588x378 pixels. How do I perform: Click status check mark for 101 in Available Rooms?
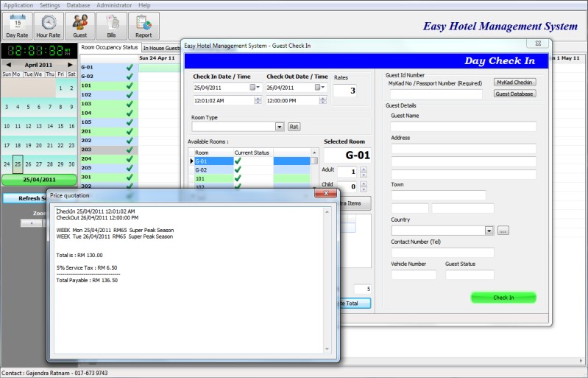(238, 178)
